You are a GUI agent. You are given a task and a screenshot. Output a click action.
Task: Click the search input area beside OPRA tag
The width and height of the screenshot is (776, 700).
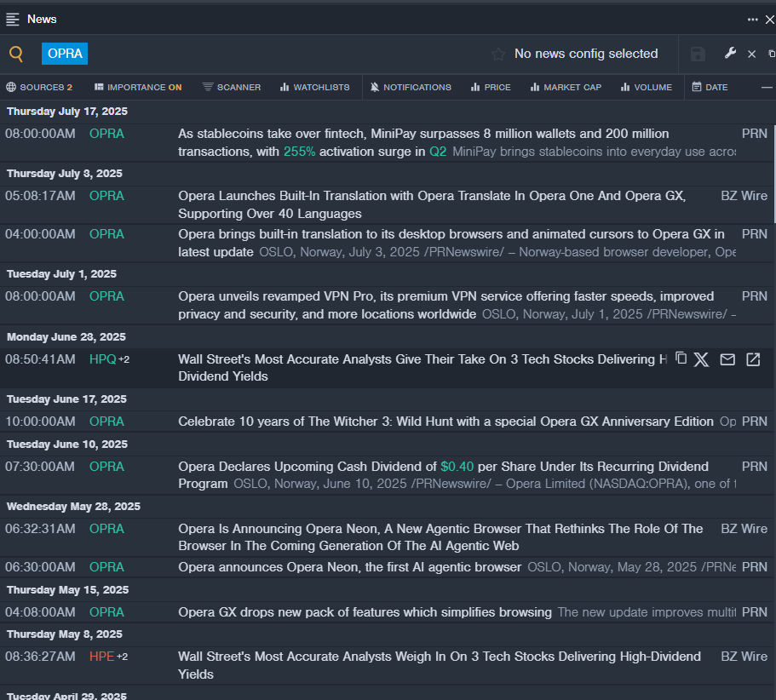tap(287, 54)
